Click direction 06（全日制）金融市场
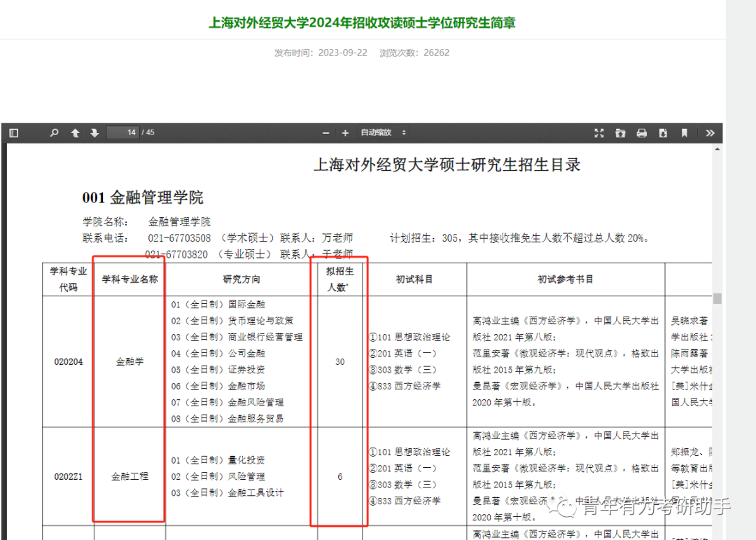This screenshot has width=756, height=540. (218, 386)
